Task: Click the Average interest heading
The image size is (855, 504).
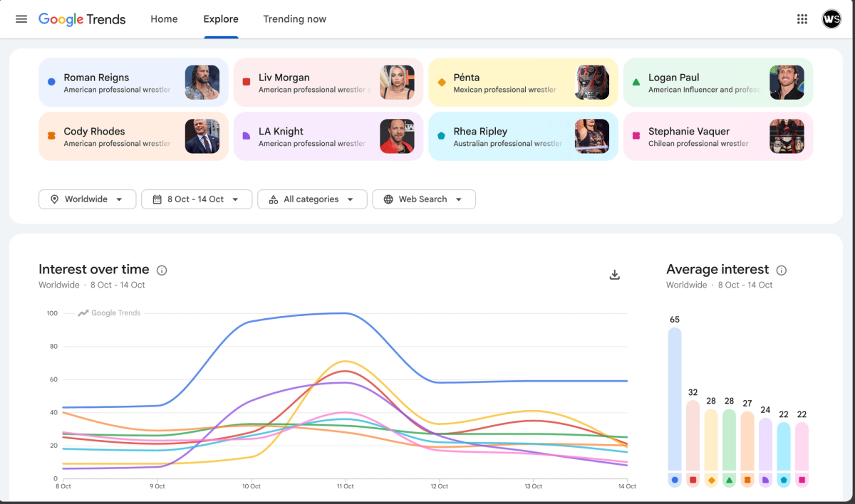Action: pos(717,269)
